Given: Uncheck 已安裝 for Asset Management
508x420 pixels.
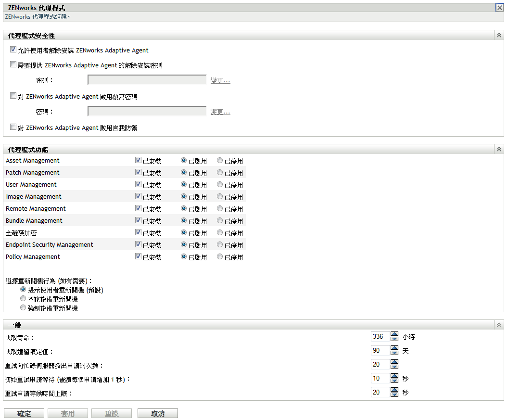Looking at the screenshot, I should (139, 160).
